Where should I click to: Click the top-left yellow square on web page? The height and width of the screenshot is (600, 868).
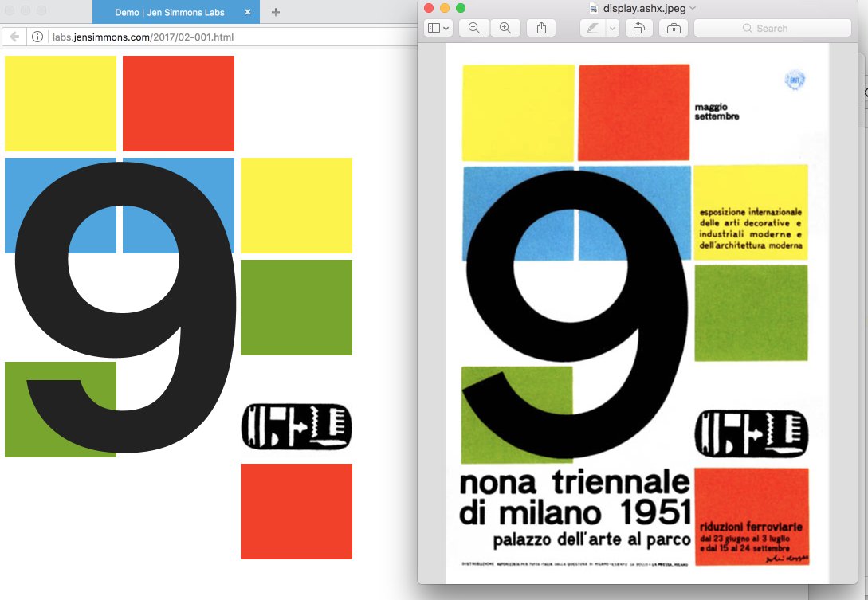(x=61, y=103)
